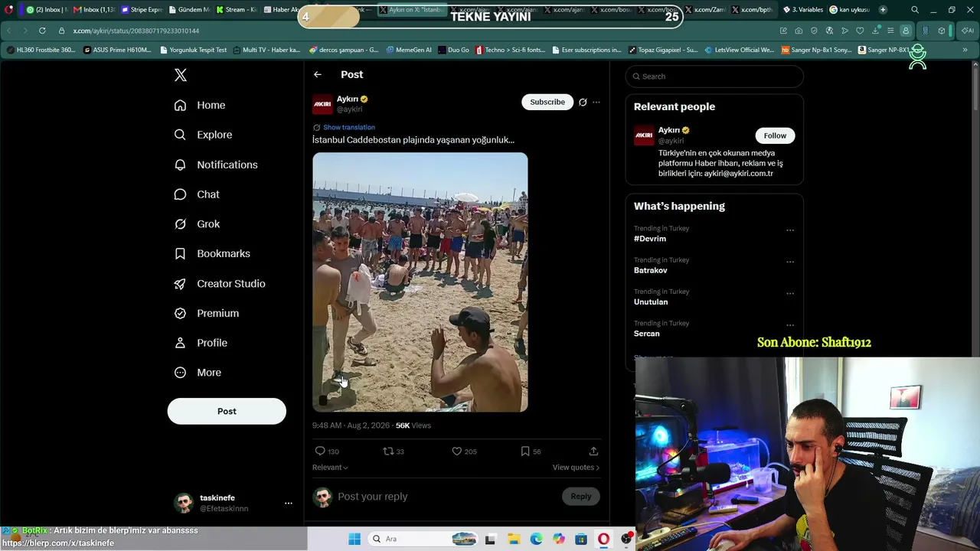The image size is (980, 551).
Task: Open File Explorer from the taskbar
Action: [513, 539]
